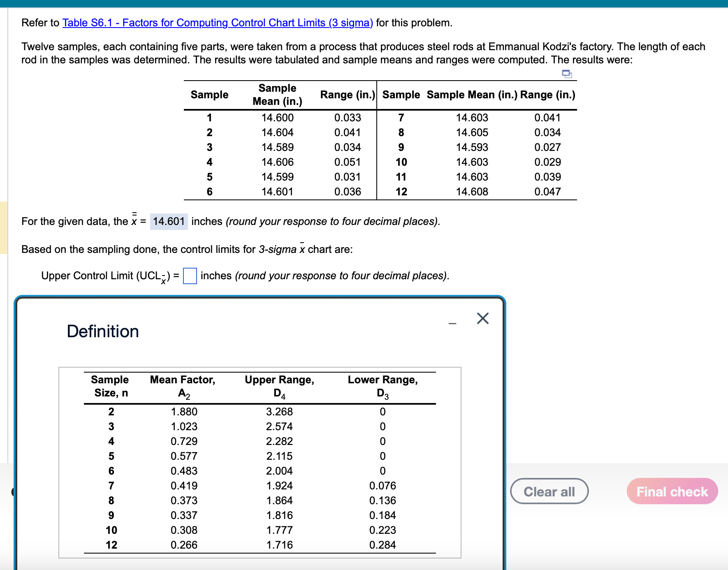Screen dimensions: 728x570
Task: Select the D4 value 2.574
Action: [279, 426]
